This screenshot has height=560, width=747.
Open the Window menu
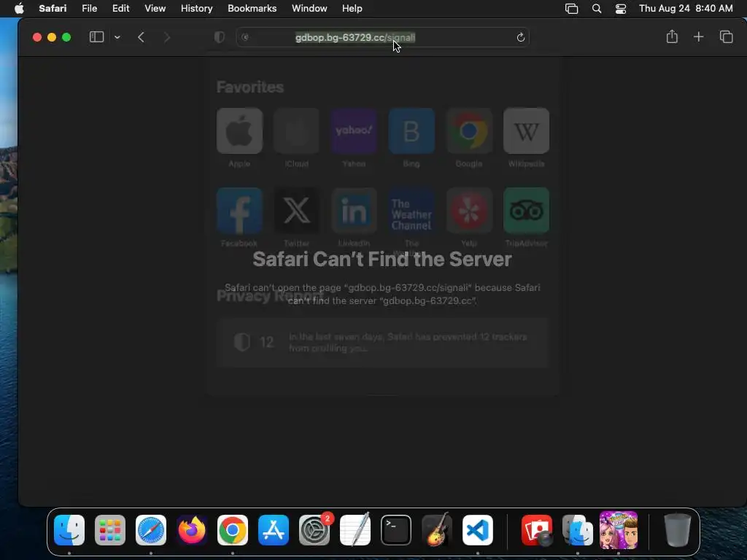pos(309,9)
